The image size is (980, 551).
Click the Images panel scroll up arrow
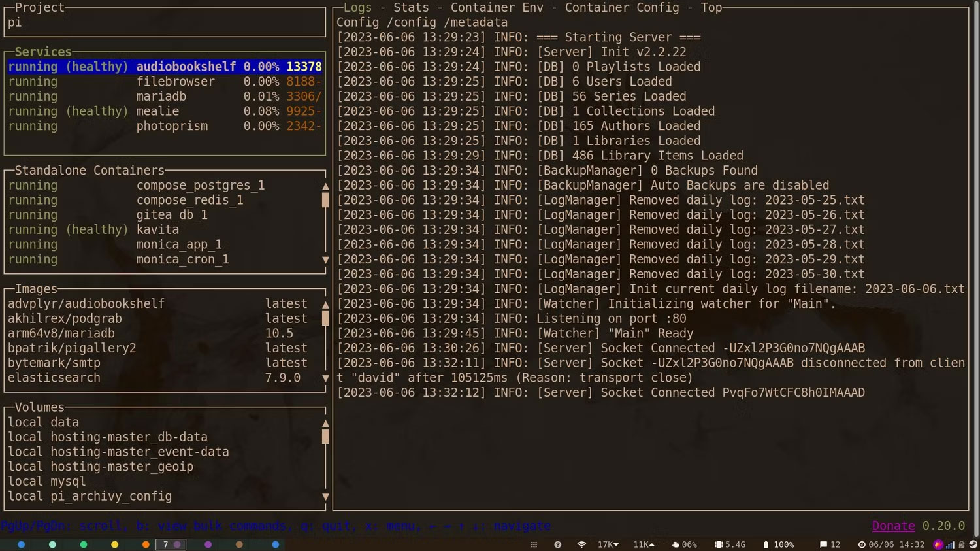point(325,305)
